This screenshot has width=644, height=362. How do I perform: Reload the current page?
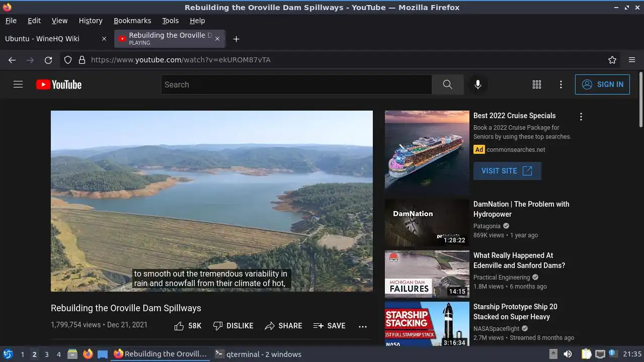(48, 60)
